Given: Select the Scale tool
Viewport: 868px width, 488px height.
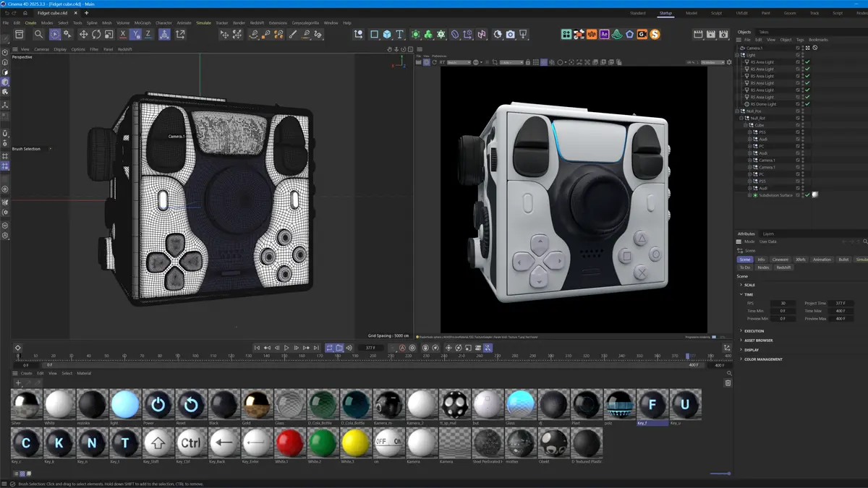Looking at the screenshot, I should pyautogui.click(x=109, y=34).
